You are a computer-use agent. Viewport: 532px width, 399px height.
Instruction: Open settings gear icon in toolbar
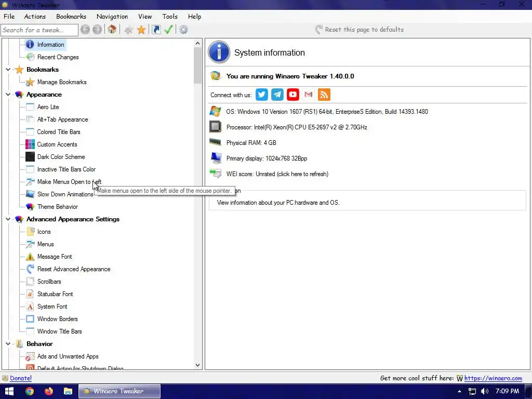pyautogui.click(x=183, y=30)
